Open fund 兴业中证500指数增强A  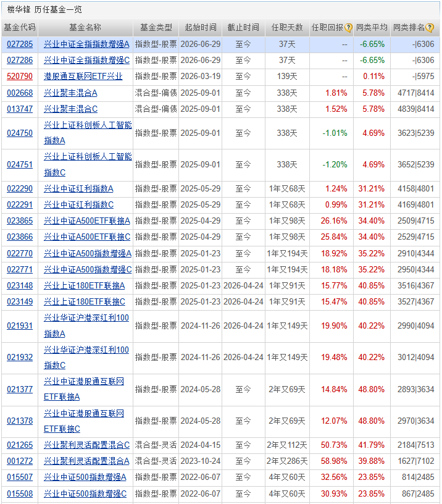click(x=85, y=477)
